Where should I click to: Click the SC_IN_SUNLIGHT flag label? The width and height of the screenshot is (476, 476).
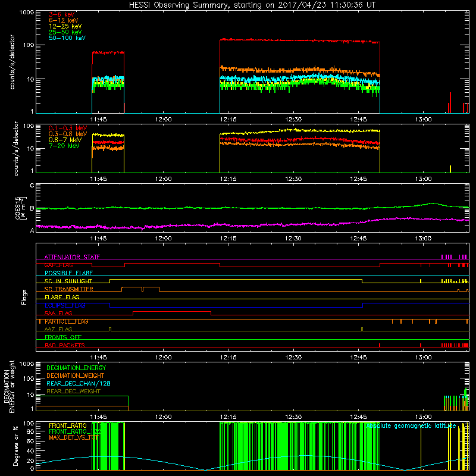[x=68, y=281]
